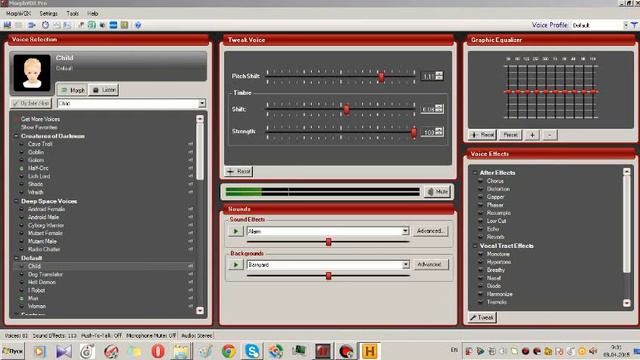Open Google Chrome from the taskbar

tap(229, 351)
